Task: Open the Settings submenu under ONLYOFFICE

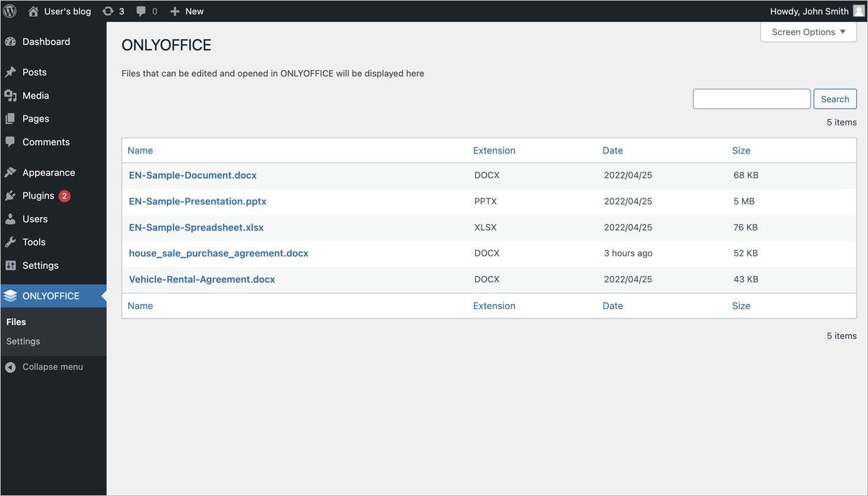Action: [x=23, y=341]
